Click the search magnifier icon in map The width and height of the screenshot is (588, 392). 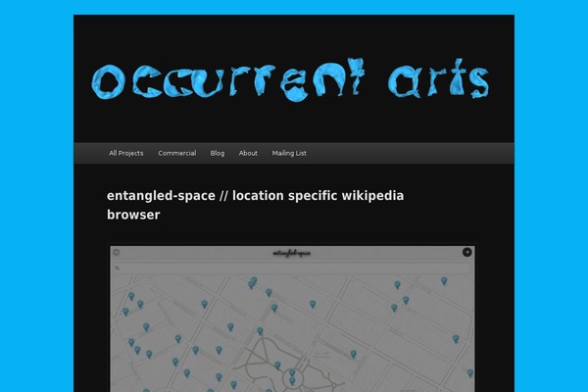pos(117,268)
